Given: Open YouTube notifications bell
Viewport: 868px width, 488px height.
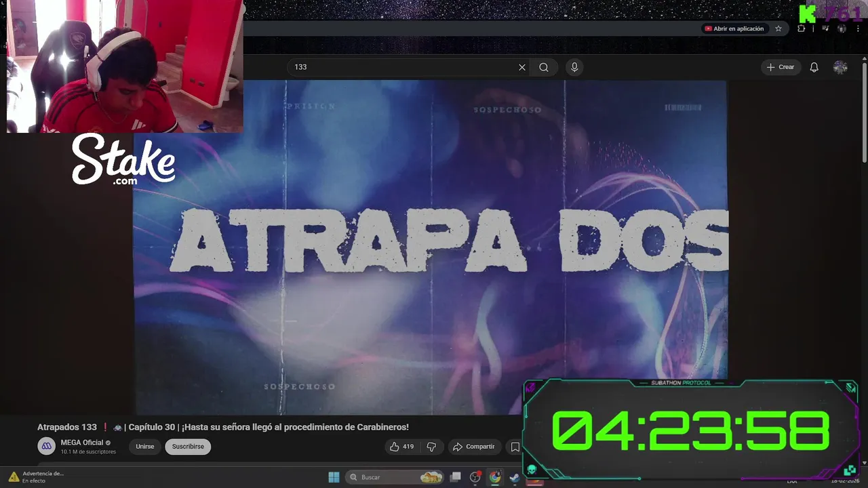Looking at the screenshot, I should (x=814, y=67).
